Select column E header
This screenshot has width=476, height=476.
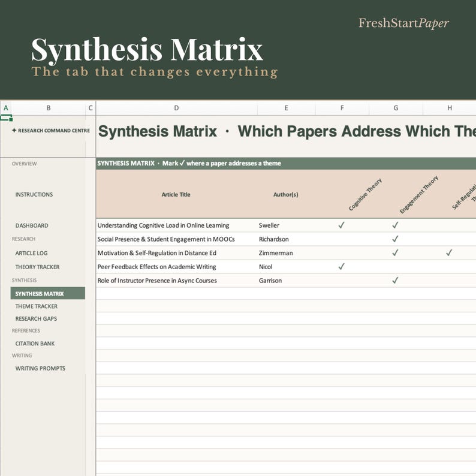tap(286, 108)
